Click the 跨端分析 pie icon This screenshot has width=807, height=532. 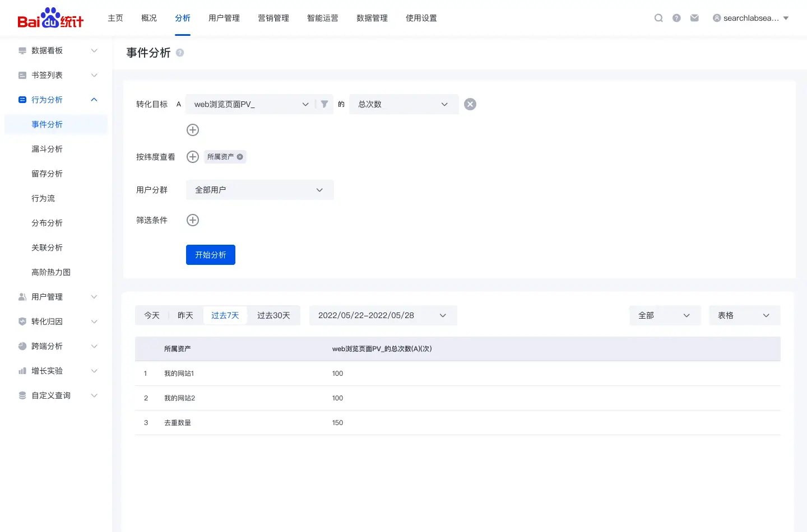tap(22, 346)
